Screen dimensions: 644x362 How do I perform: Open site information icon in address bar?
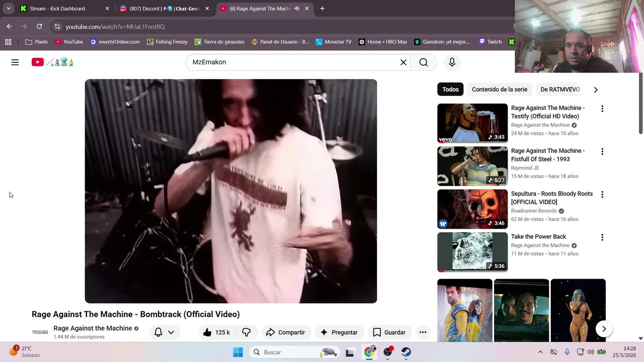(57, 27)
